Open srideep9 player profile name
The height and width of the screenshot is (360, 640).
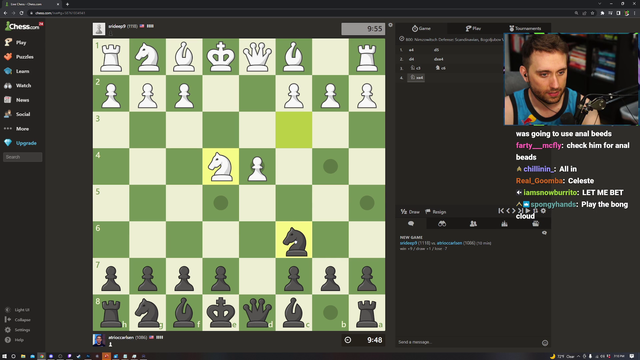click(117, 26)
